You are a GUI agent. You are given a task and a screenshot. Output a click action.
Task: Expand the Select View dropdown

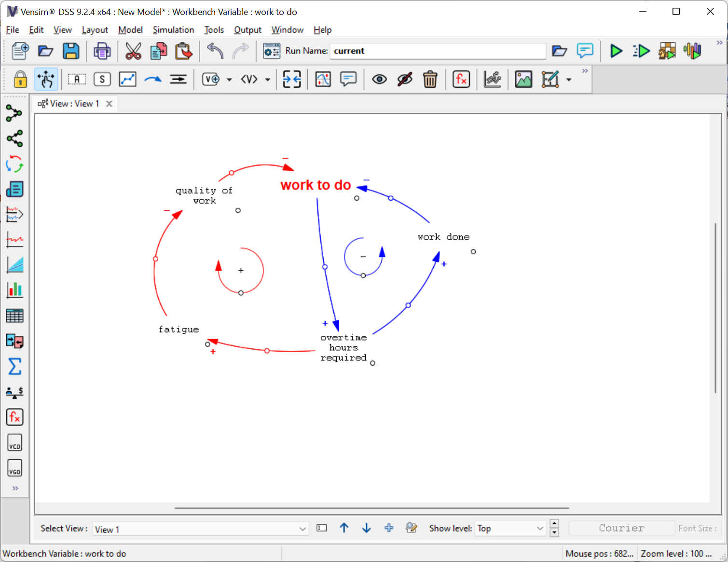click(302, 529)
